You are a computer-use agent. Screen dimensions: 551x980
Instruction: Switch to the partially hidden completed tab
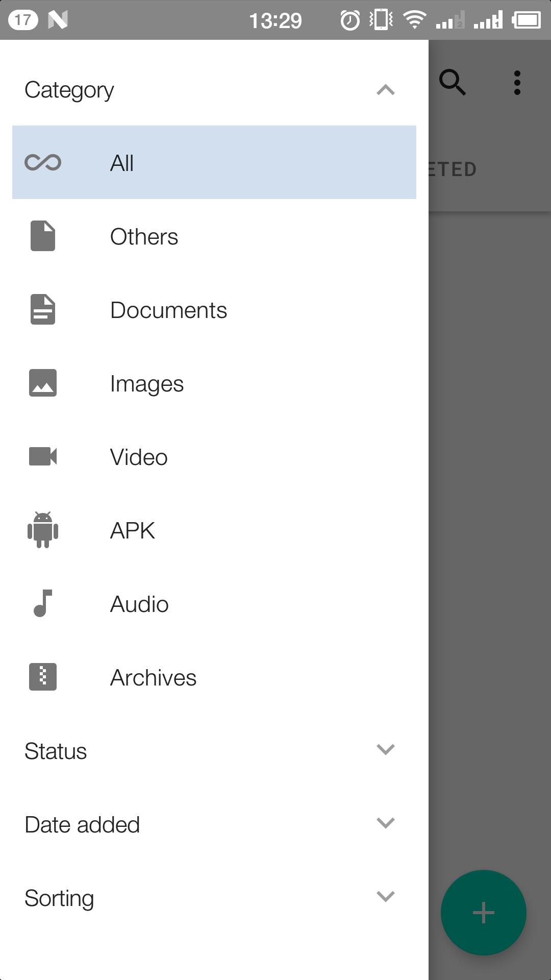[452, 169]
